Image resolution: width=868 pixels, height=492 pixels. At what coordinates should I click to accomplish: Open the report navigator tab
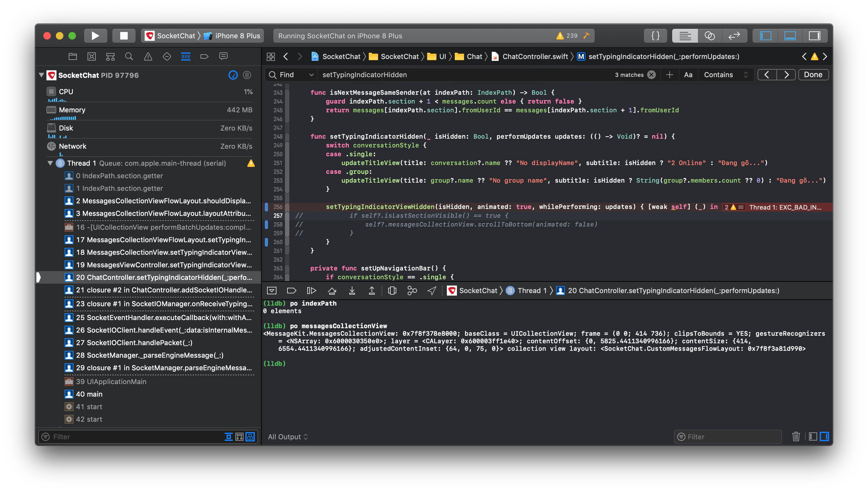click(223, 56)
